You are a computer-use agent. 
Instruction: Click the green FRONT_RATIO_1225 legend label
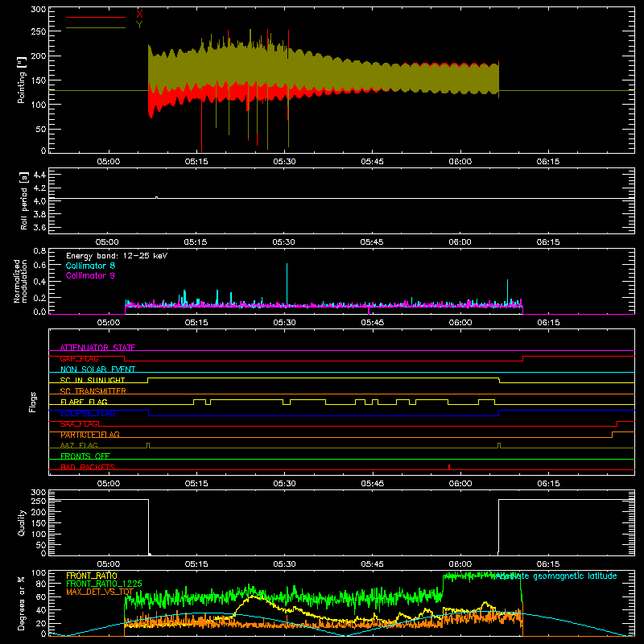tap(104, 584)
